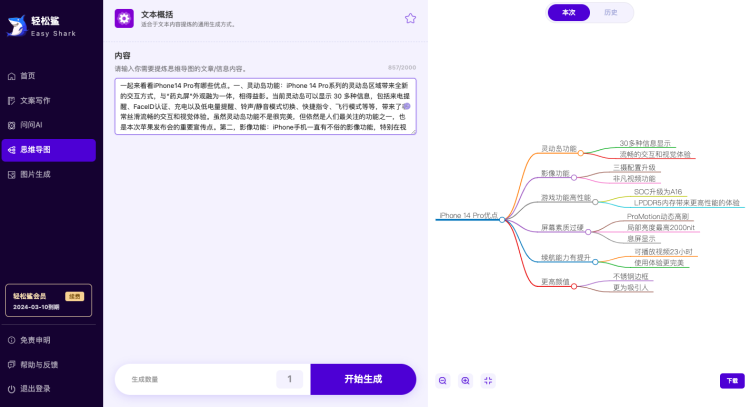750x407 pixels.
Task: Collapse the 续航能力有提升 node circle
Action: point(595,262)
